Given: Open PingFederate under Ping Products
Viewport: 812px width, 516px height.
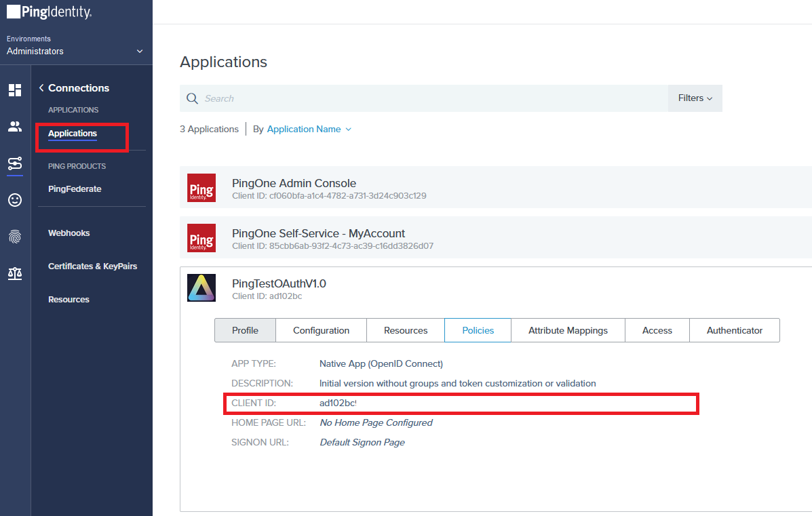Looking at the screenshot, I should pos(75,188).
